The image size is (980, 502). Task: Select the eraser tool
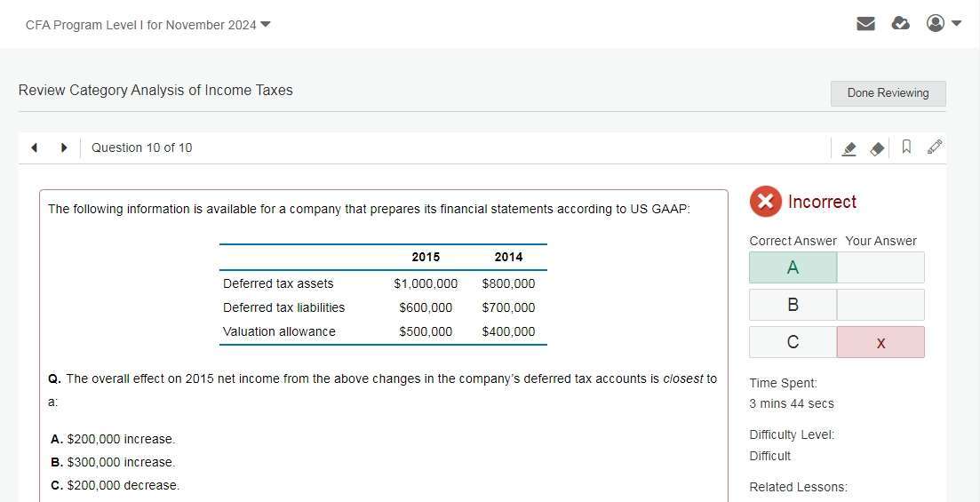pos(877,148)
